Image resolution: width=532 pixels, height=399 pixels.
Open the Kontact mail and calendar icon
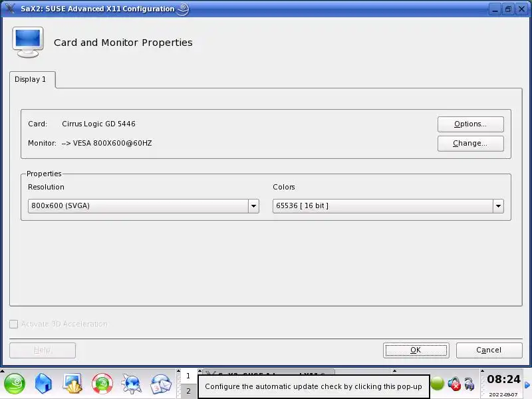161,384
